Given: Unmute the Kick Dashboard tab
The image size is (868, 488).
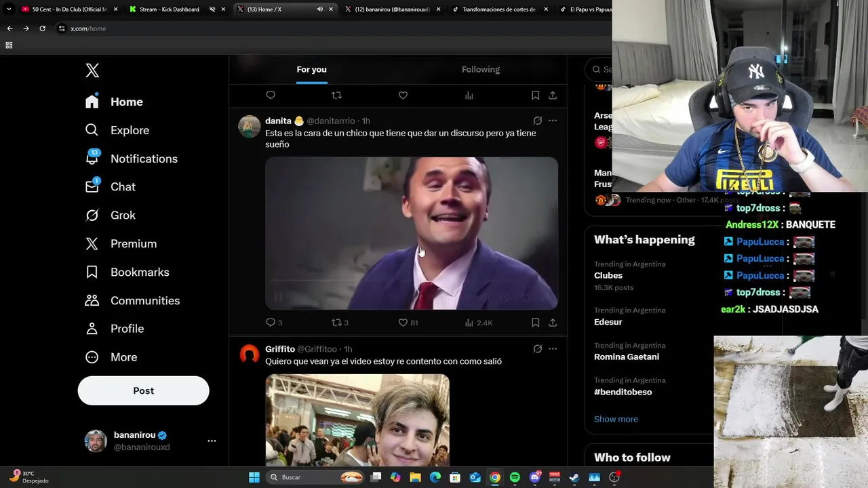Looking at the screenshot, I should point(212,9).
